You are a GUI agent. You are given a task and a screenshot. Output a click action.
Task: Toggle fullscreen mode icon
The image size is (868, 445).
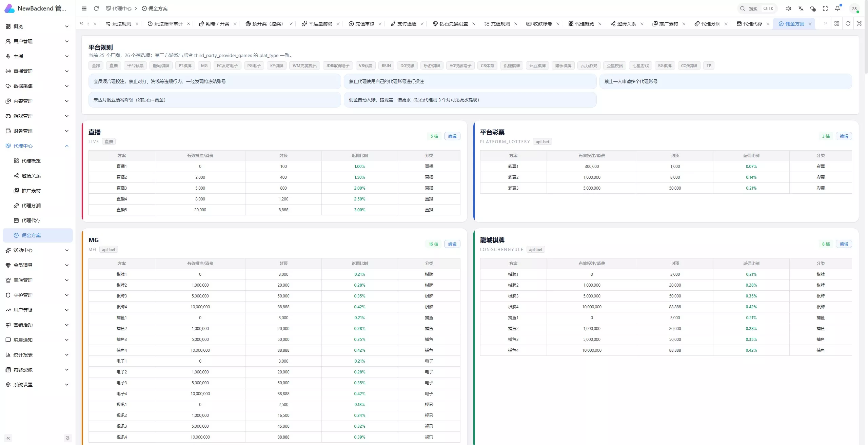(825, 8)
